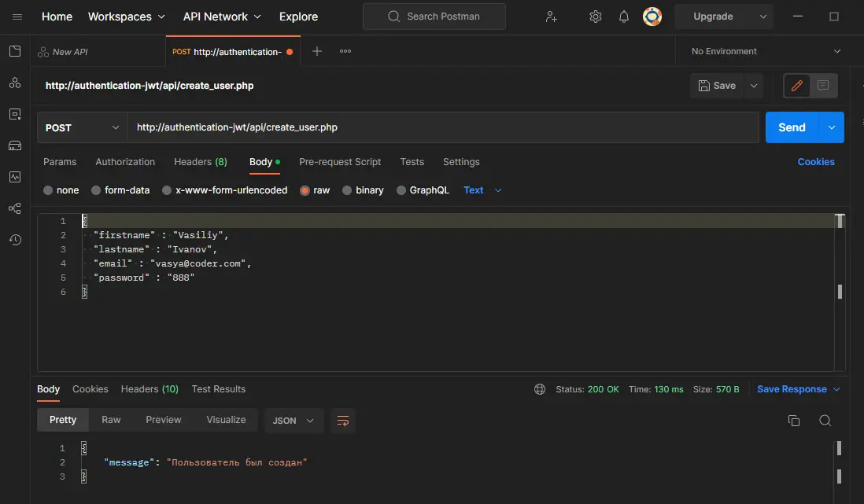Image resolution: width=864 pixels, height=504 pixels.
Task: Click the Cookies link
Action: [815, 162]
